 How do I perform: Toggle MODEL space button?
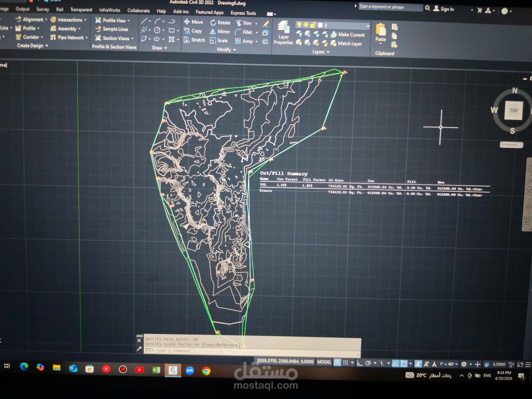(x=324, y=362)
